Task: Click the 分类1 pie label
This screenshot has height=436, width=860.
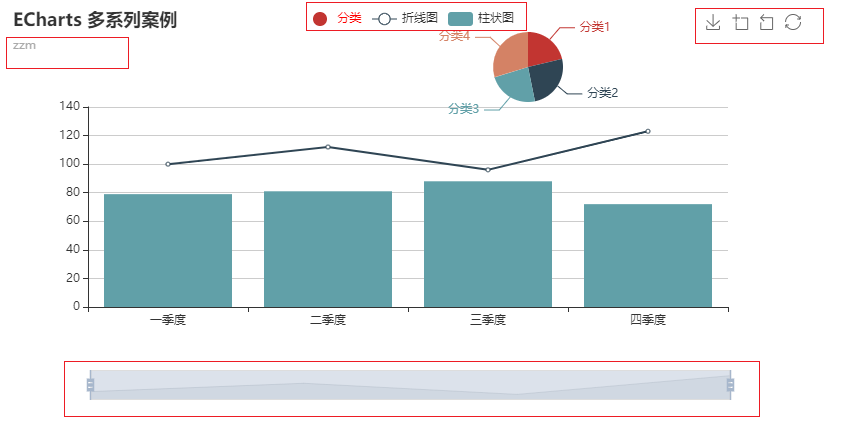Action: [595, 26]
